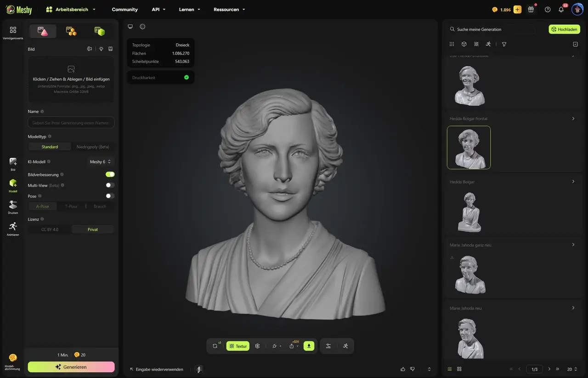Image resolution: width=588 pixels, height=378 pixels.
Task: Open the Animieren sidebar tool
Action: click(x=13, y=229)
